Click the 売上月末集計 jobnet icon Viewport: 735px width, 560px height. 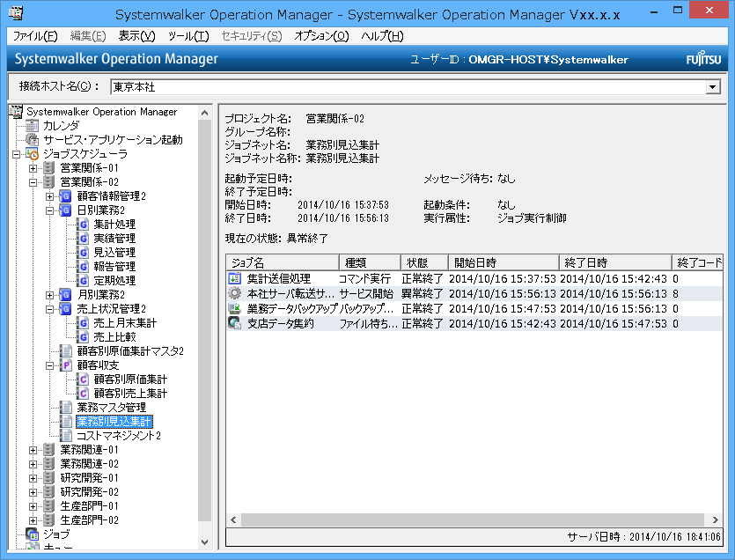pos(83,322)
